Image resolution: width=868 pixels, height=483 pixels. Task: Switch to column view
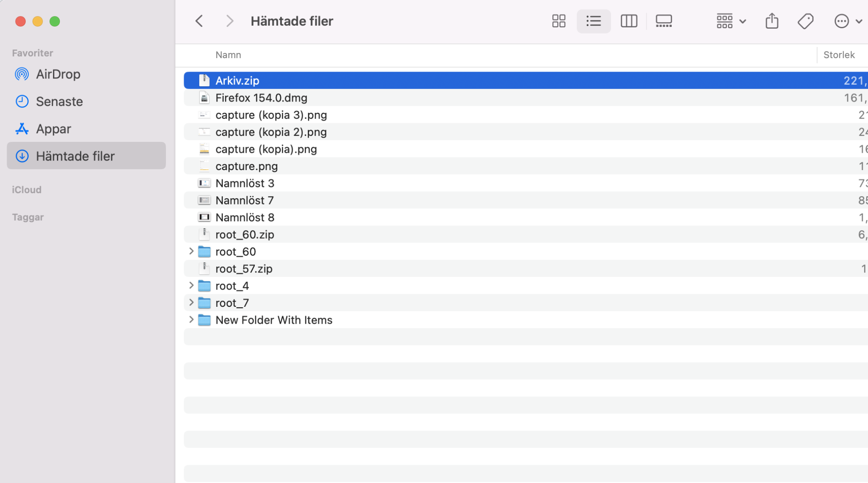click(x=629, y=21)
